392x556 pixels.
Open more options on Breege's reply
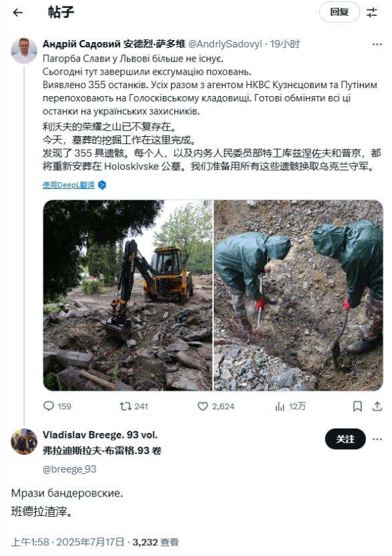pos(377,439)
